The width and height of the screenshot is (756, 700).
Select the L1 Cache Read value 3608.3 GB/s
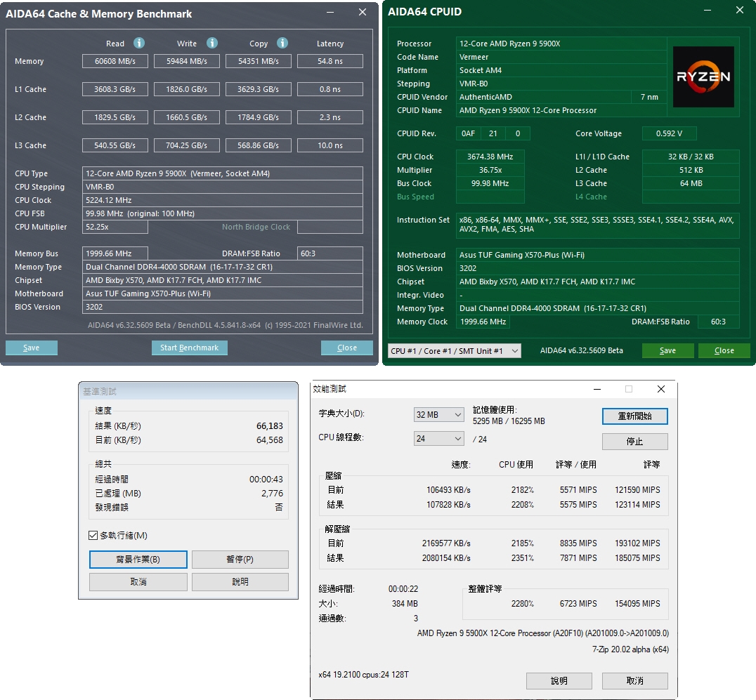[x=115, y=89]
